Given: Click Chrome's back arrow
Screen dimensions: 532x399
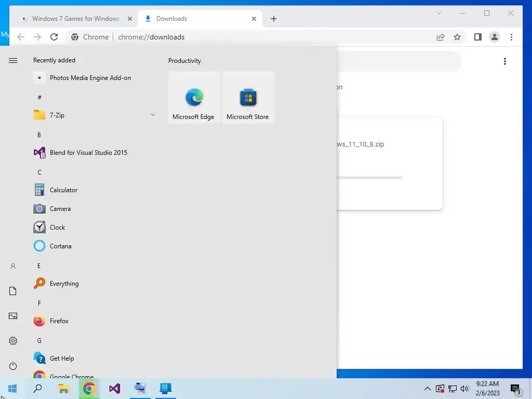Looking at the screenshot, I should [21, 37].
